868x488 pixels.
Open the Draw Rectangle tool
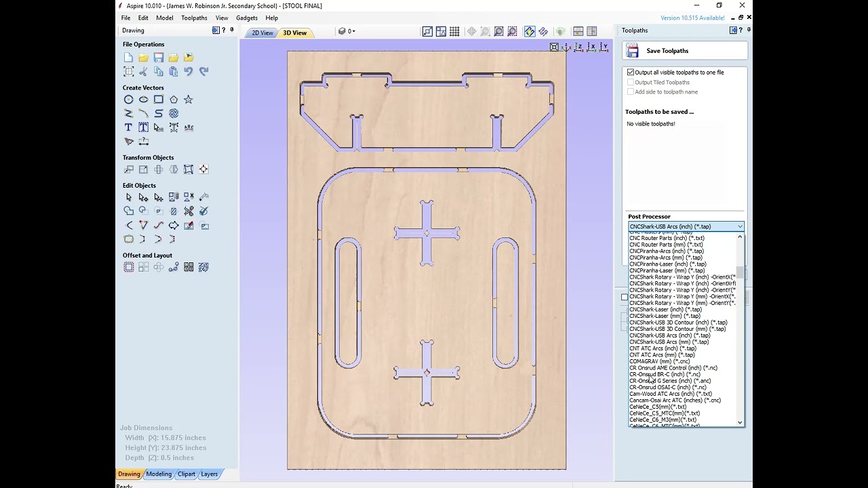coord(159,100)
